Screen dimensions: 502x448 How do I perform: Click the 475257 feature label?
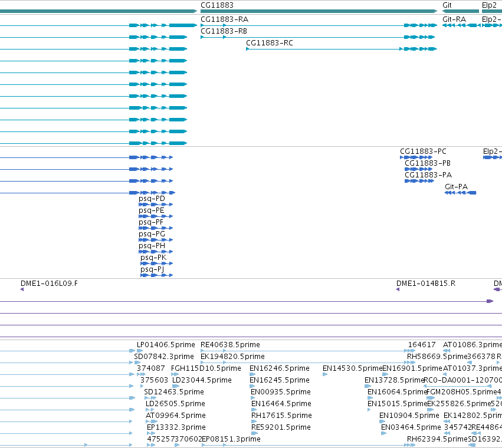click(160, 439)
